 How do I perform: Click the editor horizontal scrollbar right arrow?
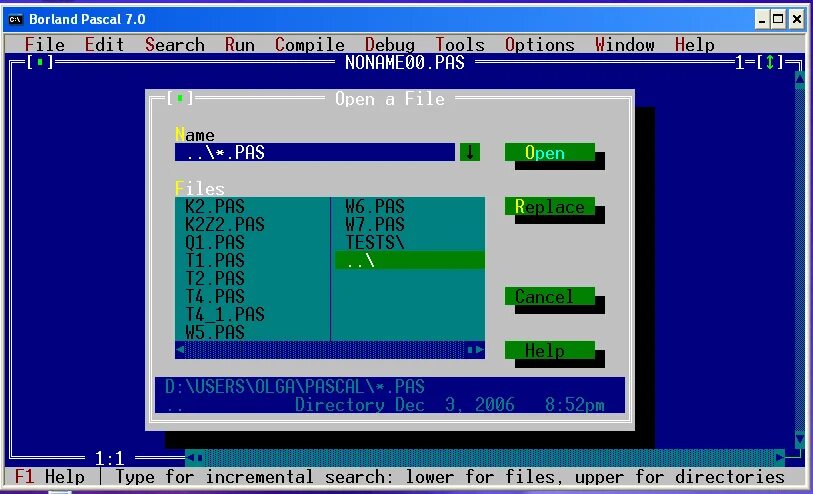click(780, 457)
